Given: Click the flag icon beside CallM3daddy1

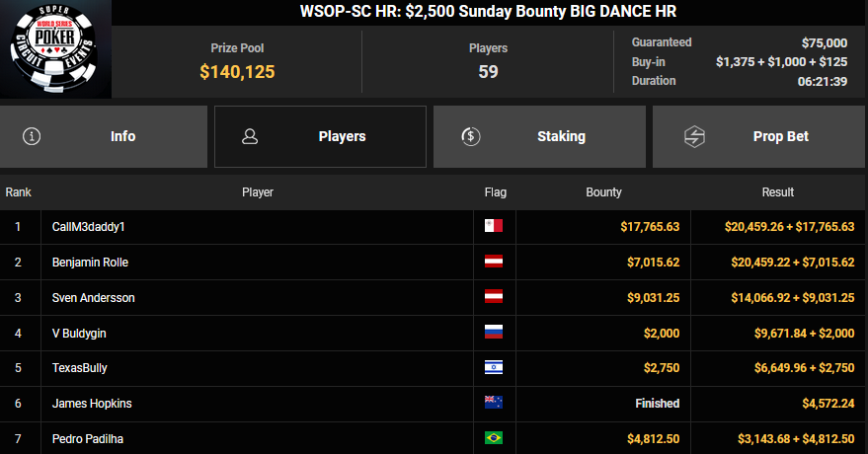Looking at the screenshot, I should [494, 227].
